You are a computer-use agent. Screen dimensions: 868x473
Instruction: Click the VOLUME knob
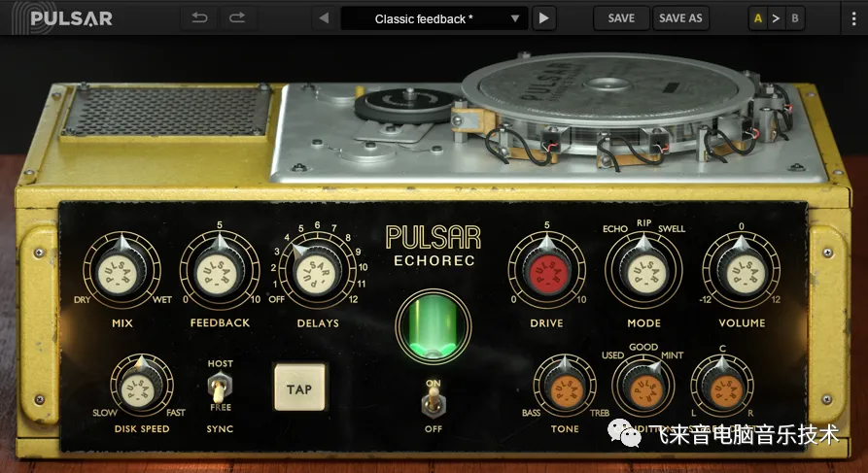pyautogui.click(x=742, y=271)
